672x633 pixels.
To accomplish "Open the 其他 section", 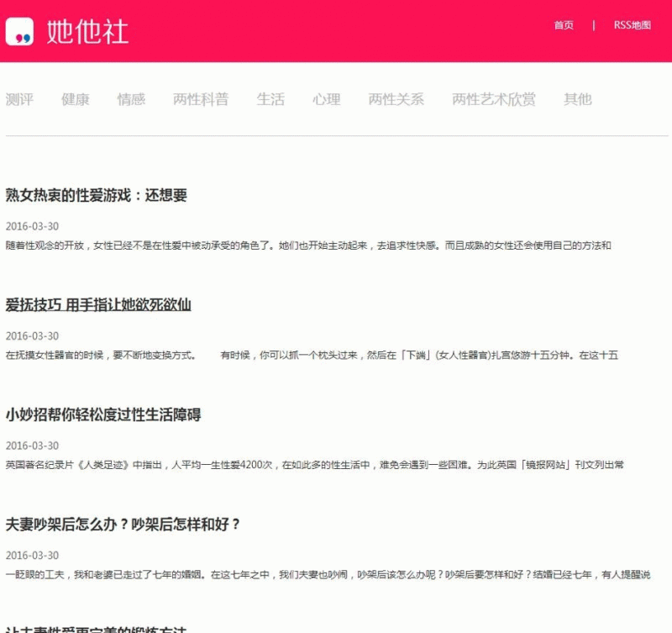I will 575,98.
